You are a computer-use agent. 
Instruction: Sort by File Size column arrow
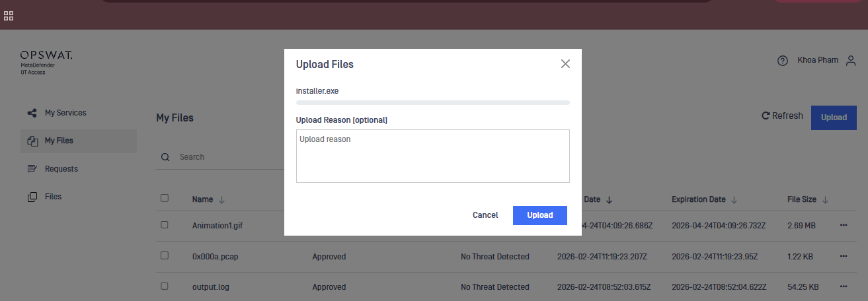click(x=825, y=199)
